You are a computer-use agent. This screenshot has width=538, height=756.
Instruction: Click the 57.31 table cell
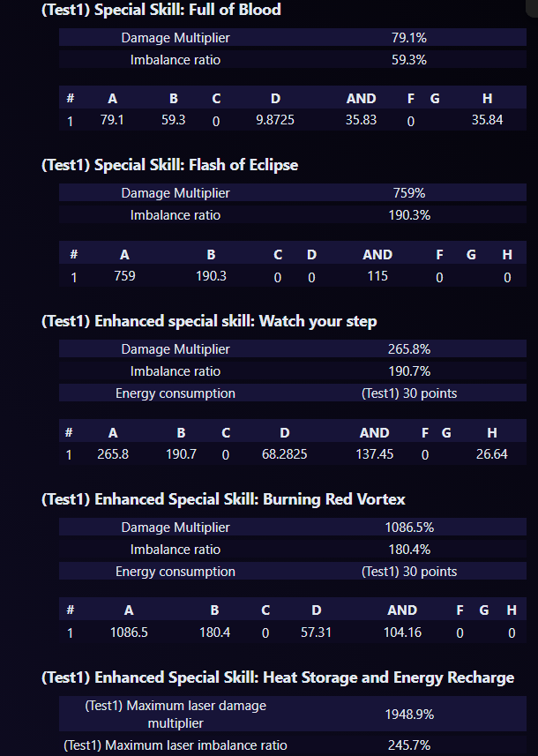(316, 632)
